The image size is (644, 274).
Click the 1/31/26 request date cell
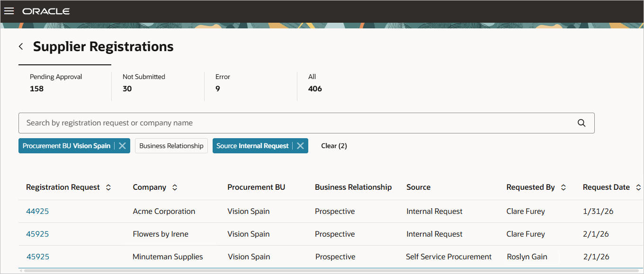598,212
